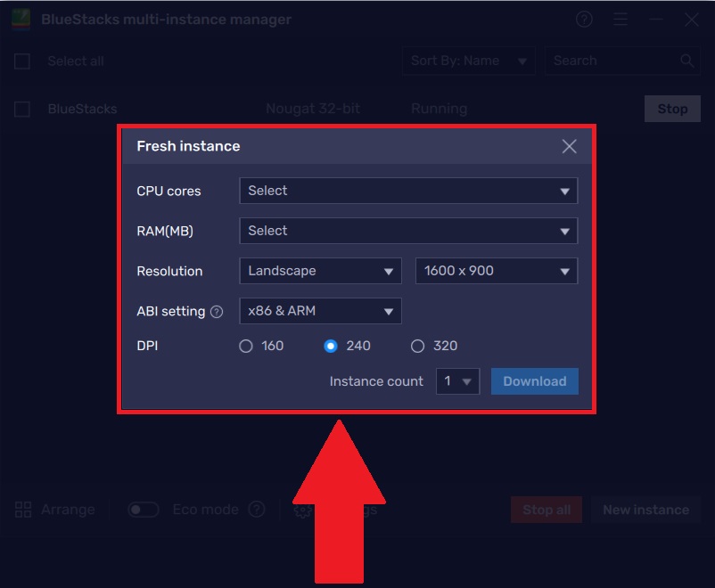The image size is (715, 588).
Task: Click the New instance button
Action: [x=645, y=510]
